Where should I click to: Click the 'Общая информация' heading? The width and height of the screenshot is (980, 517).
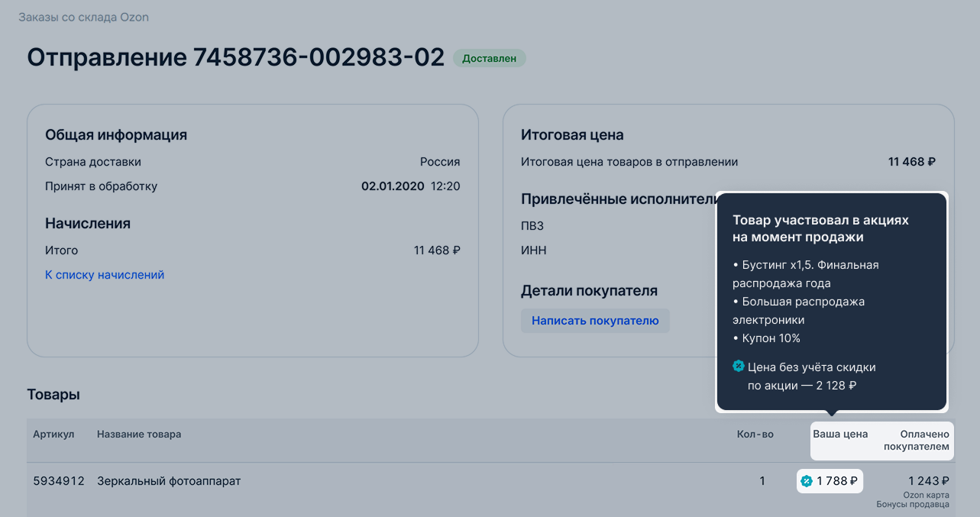tap(116, 135)
